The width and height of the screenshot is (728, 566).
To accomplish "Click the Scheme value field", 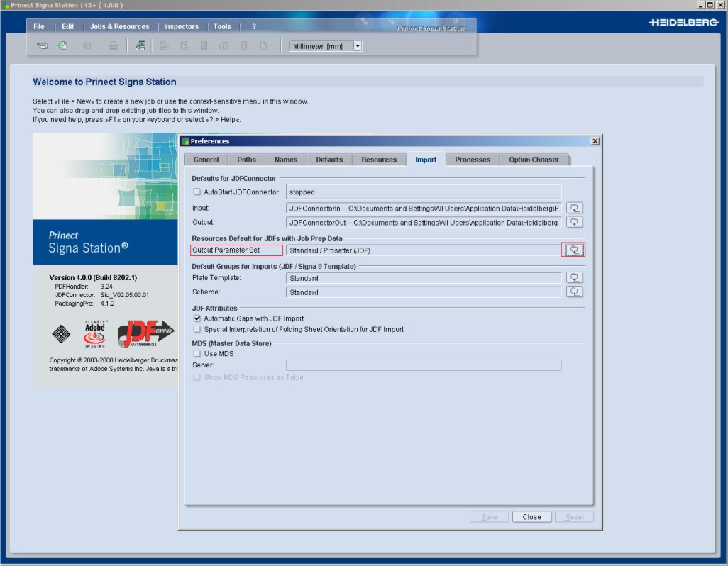I will pos(424,292).
